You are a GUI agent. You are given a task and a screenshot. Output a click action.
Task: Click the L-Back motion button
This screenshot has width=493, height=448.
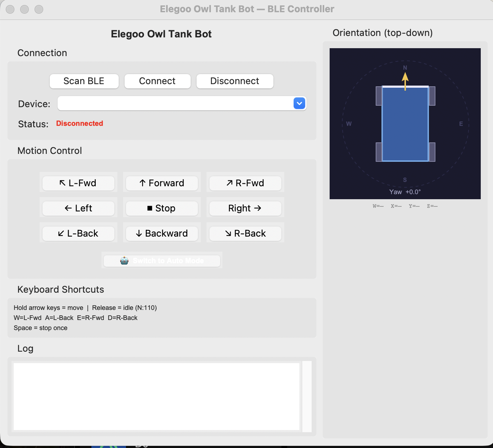pyautogui.click(x=78, y=233)
